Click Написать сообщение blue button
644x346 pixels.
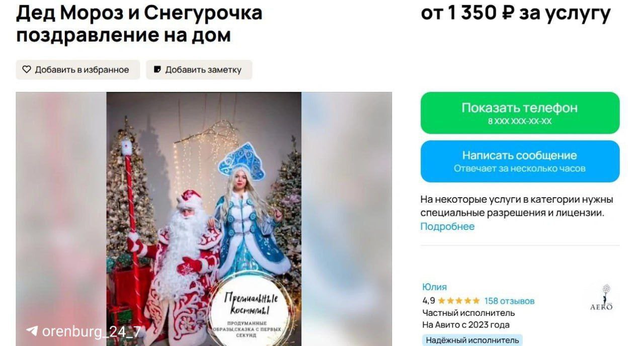pyautogui.click(x=520, y=161)
